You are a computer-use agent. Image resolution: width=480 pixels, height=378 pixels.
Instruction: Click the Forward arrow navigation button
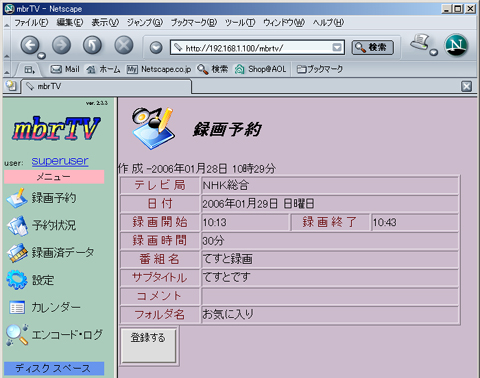coord(61,45)
